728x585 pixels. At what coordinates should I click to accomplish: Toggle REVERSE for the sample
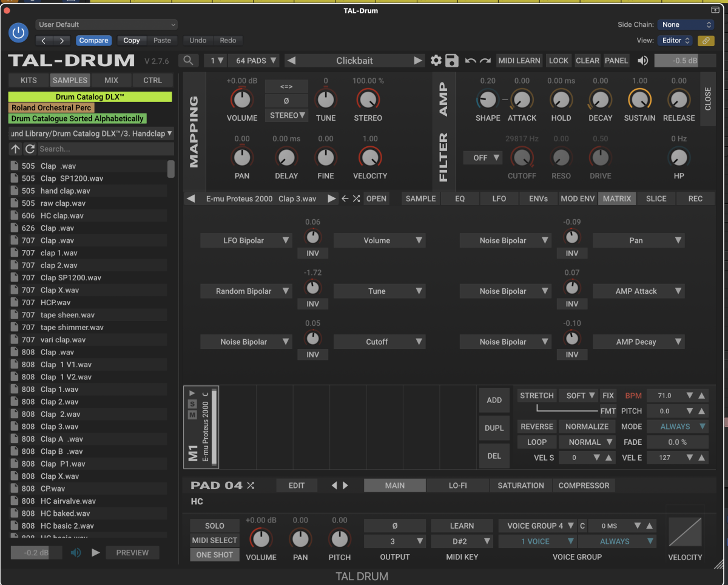[537, 427]
